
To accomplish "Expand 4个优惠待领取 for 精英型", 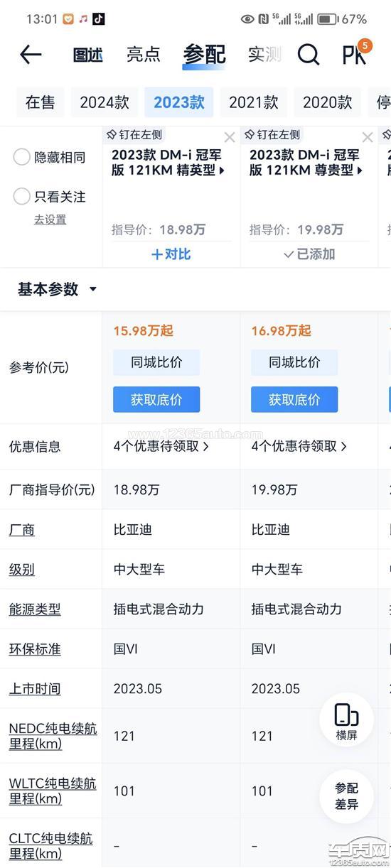I will [x=161, y=446].
